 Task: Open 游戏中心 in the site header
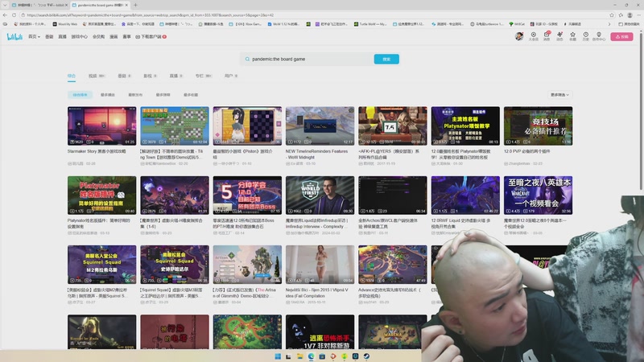(79, 36)
